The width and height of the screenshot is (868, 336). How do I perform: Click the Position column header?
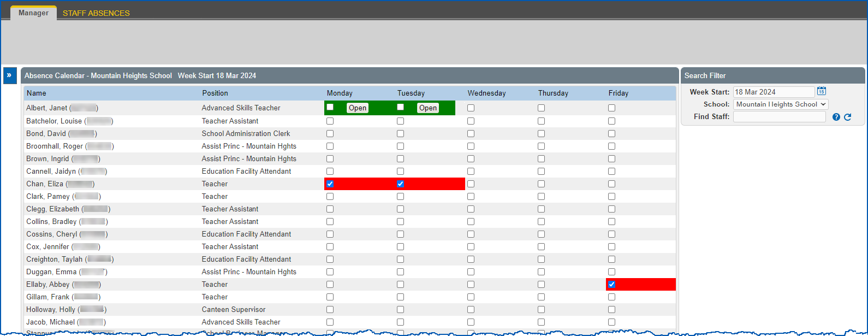tap(215, 93)
